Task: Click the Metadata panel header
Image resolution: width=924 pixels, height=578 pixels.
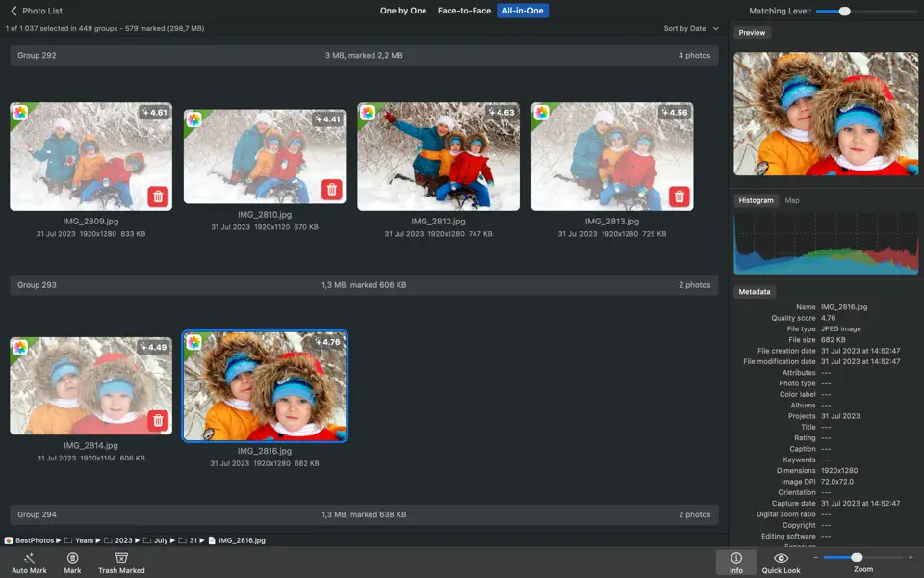Action: coord(752,291)
